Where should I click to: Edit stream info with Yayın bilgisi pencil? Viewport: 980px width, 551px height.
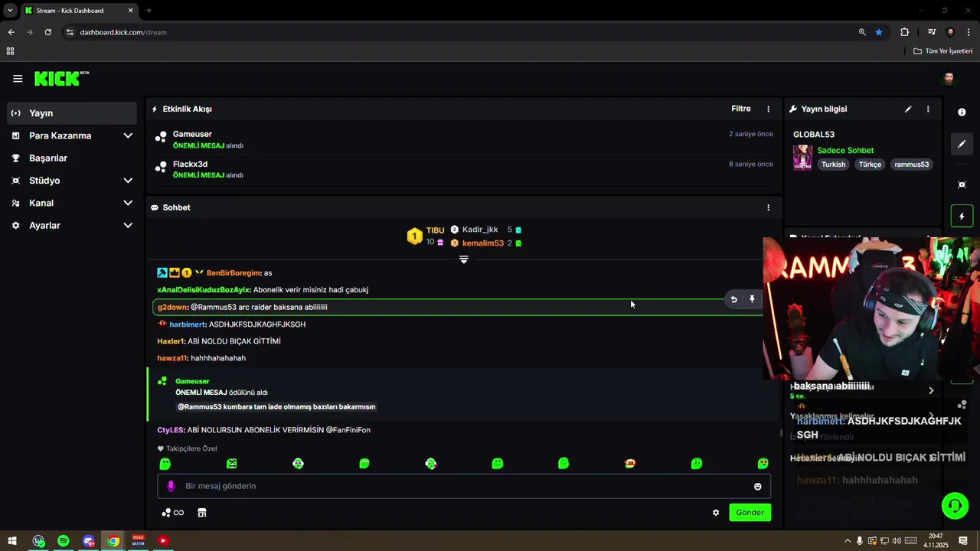coord(908,109)
